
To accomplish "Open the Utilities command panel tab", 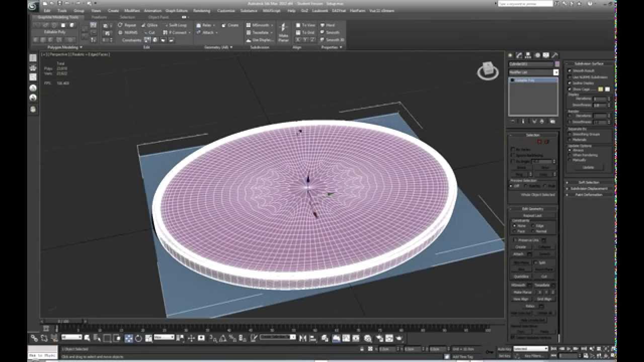I will (x=554, y=55).
